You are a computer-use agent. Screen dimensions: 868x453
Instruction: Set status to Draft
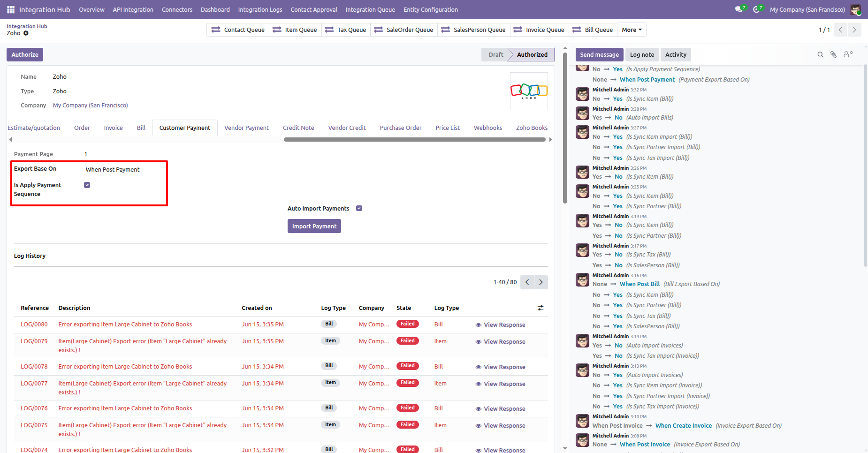[x=495, y=54]
